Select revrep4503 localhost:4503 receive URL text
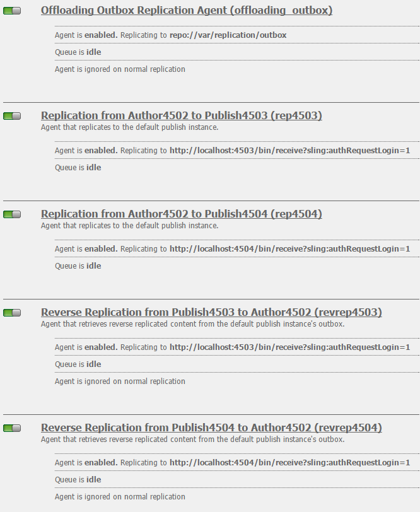 289,347
